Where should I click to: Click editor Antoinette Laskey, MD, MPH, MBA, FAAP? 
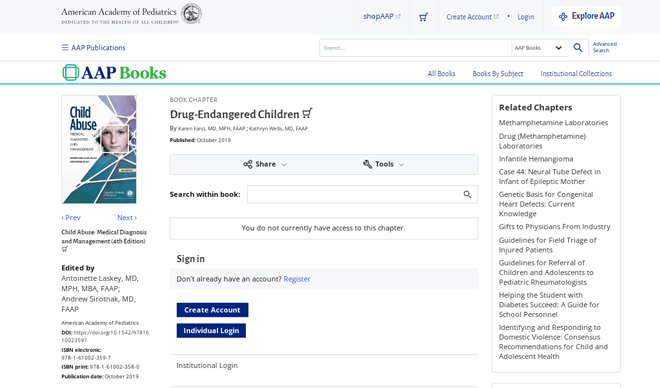[100, 283]
